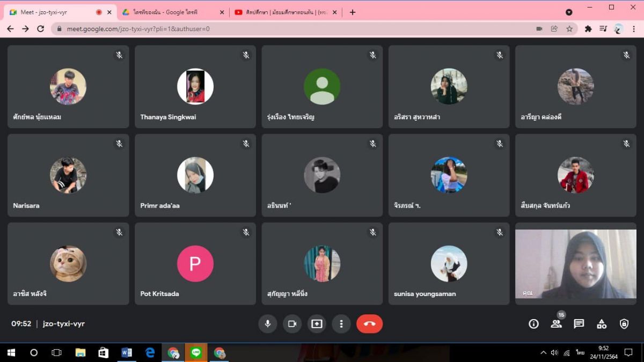Open the three-dot more options menu
Screen dimensions: 644x362
[341, 324]
